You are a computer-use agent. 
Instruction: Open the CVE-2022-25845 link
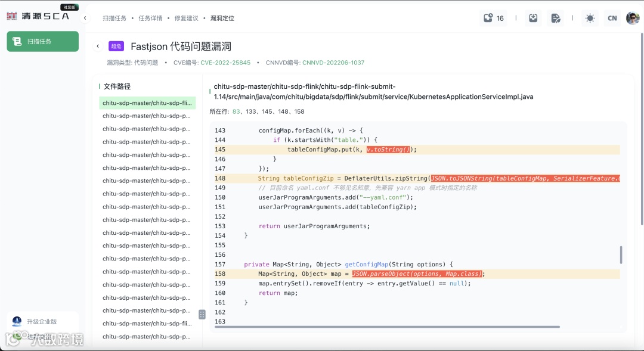[x=225, y=63]
